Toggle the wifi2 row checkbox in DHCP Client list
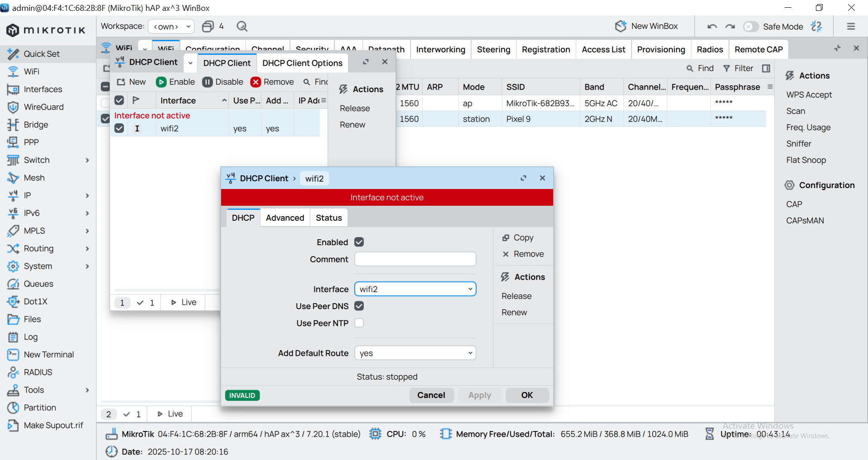Screen dimensions: 868x460 (119, 128)
